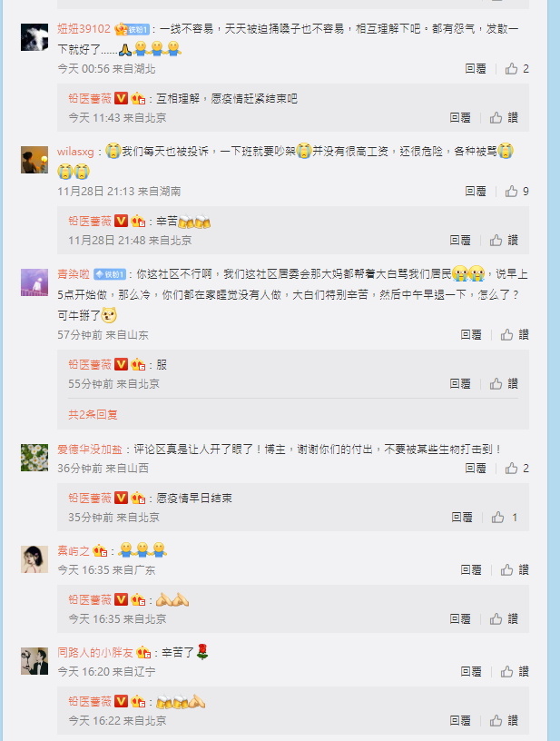Like the comment by 妞妞39102
Viewport: 560px width, 741px height.
click(516, 69)
